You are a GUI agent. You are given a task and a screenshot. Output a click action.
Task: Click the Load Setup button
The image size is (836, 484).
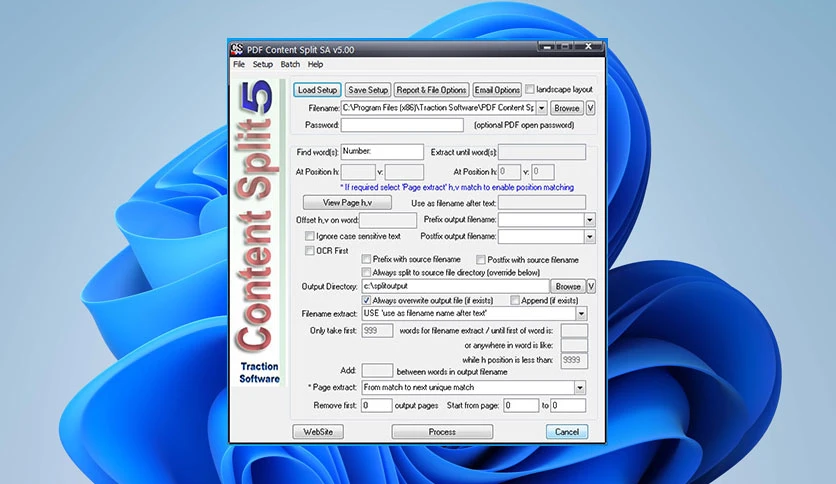(317, 90)
